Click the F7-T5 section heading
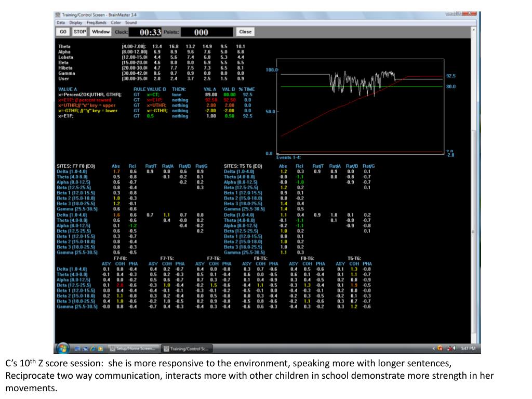Image resolution: width=532 pixels, height=399 pixels. [167, 259]
